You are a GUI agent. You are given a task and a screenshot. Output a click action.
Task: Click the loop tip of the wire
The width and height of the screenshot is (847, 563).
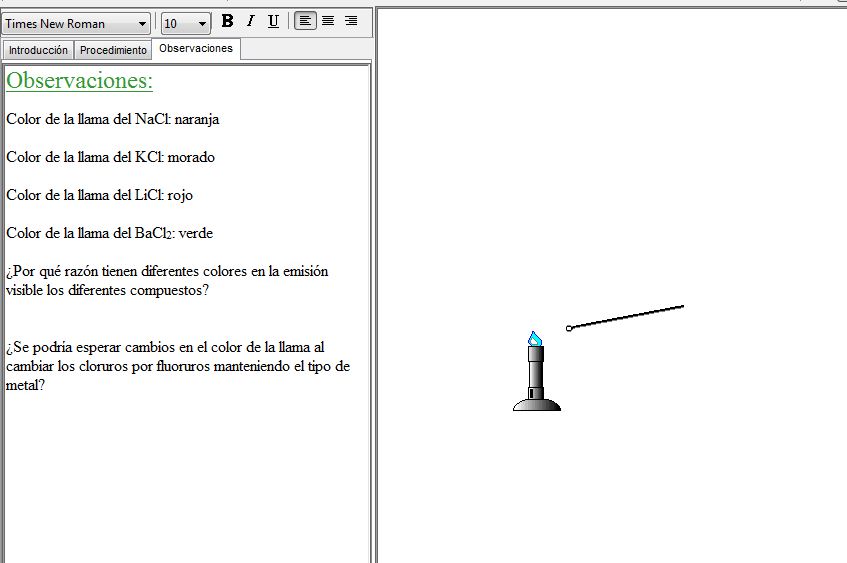(569, 328)
